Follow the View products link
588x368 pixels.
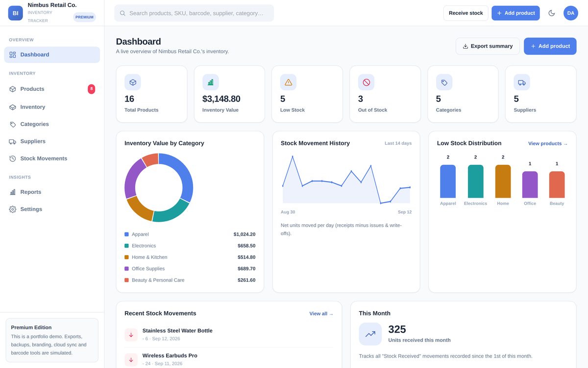548,144
